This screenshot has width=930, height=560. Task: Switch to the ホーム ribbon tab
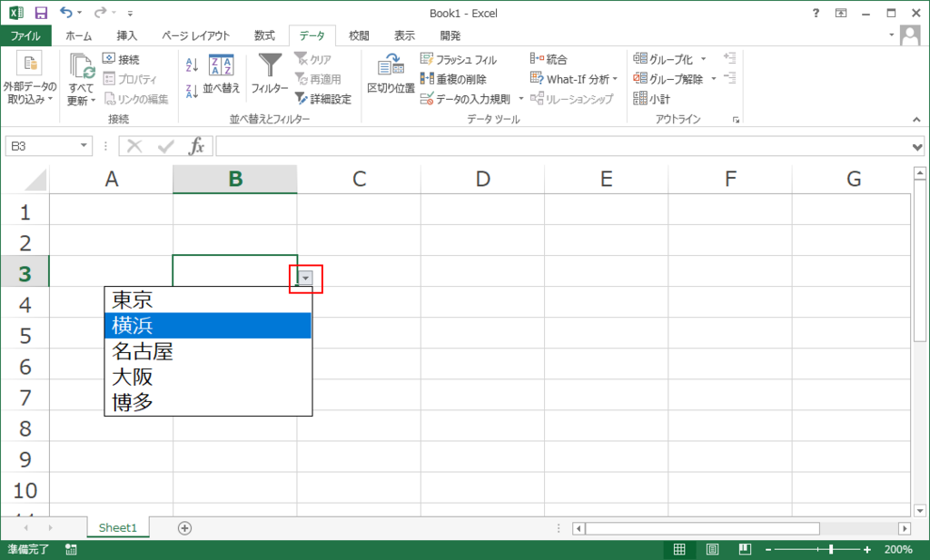78,35
